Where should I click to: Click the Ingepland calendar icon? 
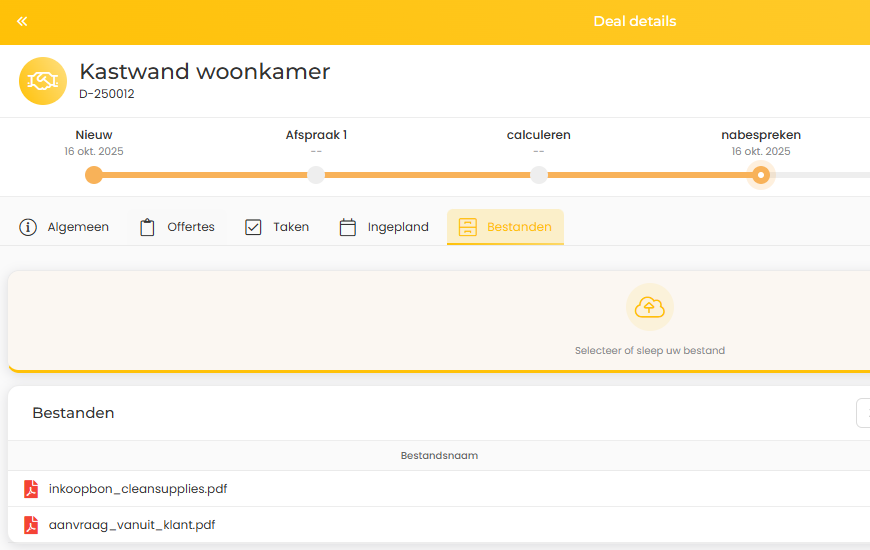coord(348,227)
